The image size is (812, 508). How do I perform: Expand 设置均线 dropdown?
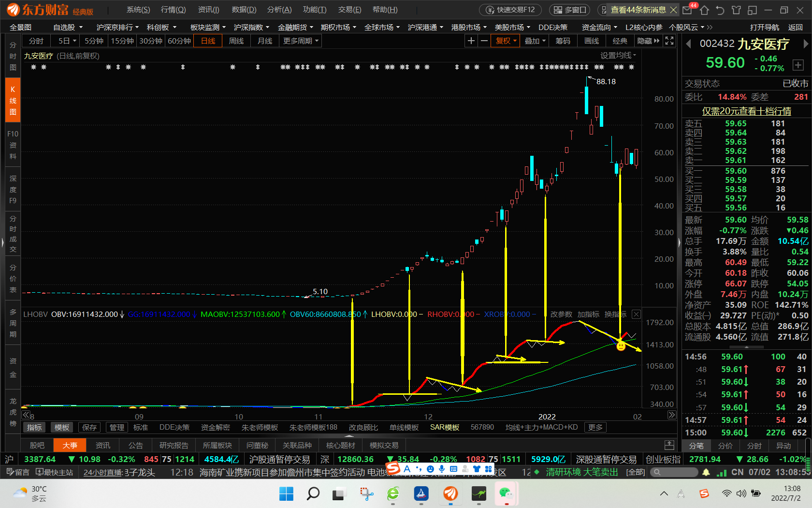tap(618, 56)
